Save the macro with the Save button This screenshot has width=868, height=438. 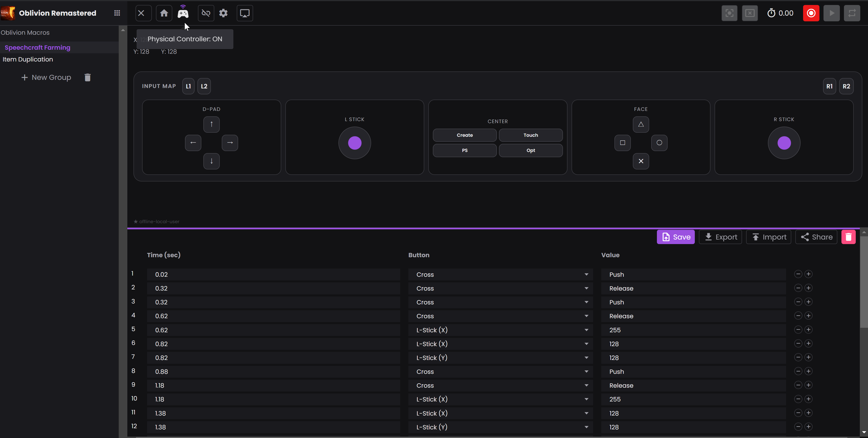tap(676, 237)
